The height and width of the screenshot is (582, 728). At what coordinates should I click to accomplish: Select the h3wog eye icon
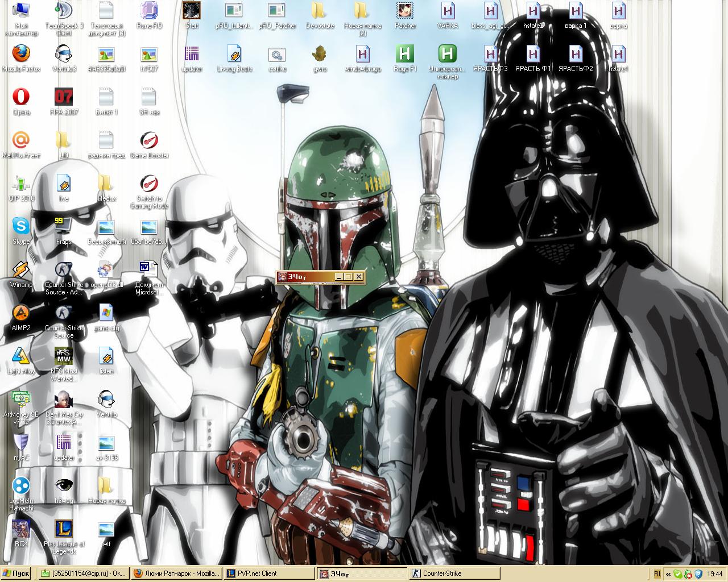tap(64, 490)
